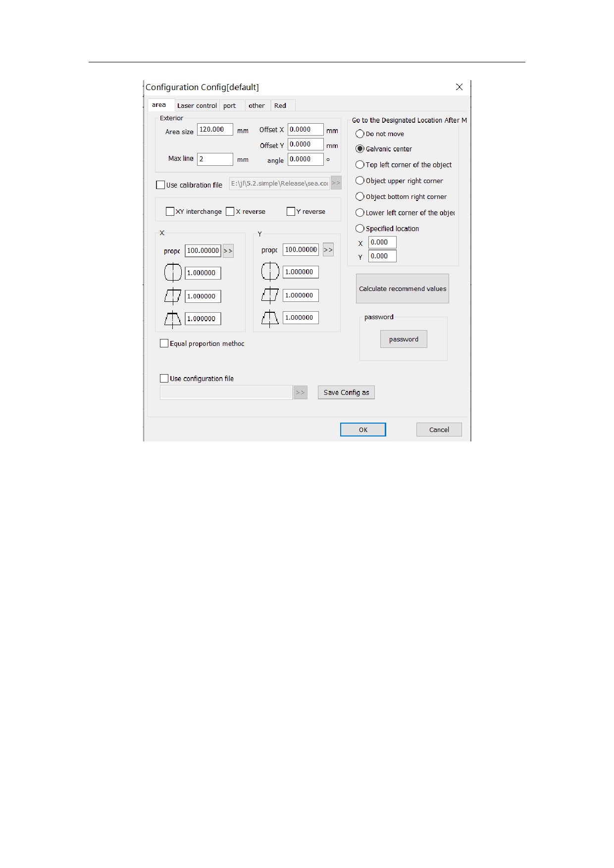The image size is (614, 868).
Task: Expand Y proportion with the >> button
Action: pyautogui.click(x=328, y=250)
